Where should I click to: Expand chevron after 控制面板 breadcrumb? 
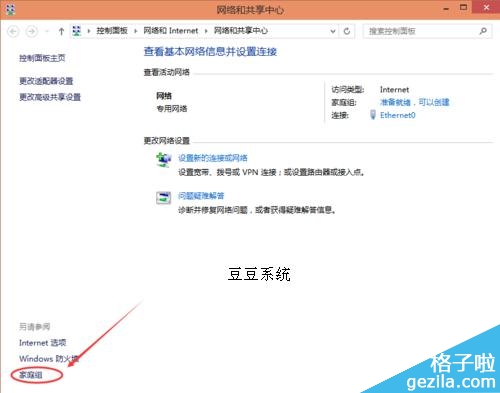[136, 31]
